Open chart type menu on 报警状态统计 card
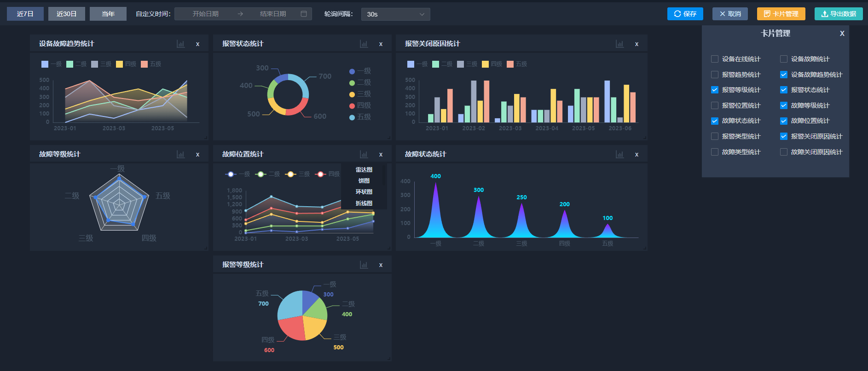The width and height of the screenshot is (868, 371). tap(364, 44)
